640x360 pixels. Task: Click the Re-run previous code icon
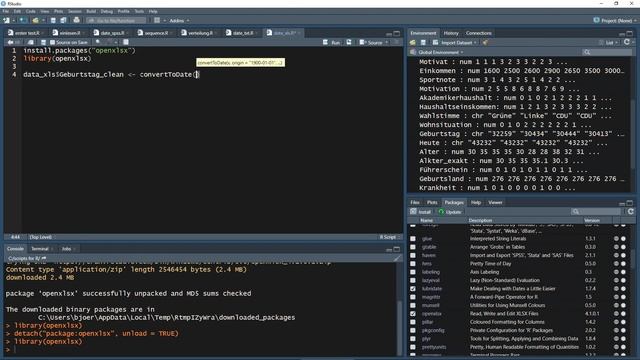click(349, 42)
